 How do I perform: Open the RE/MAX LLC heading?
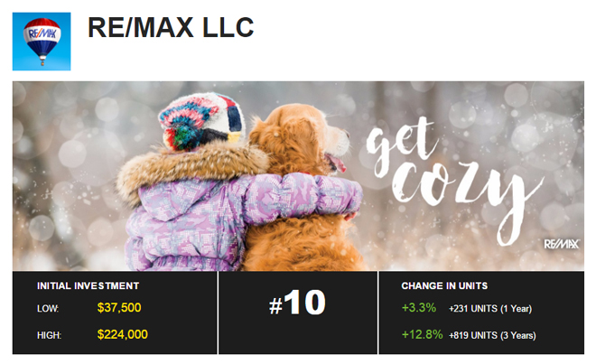pyautogui.click(x=171, y=27)
